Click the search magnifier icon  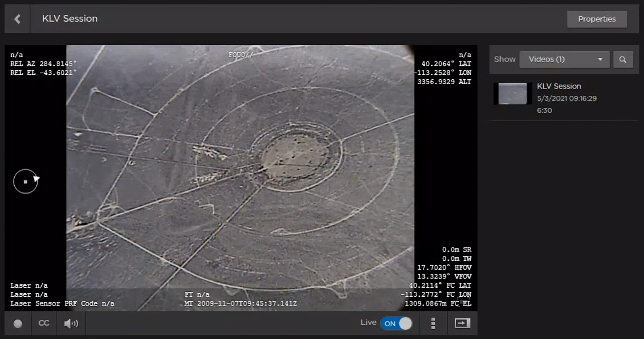point(623,60)
